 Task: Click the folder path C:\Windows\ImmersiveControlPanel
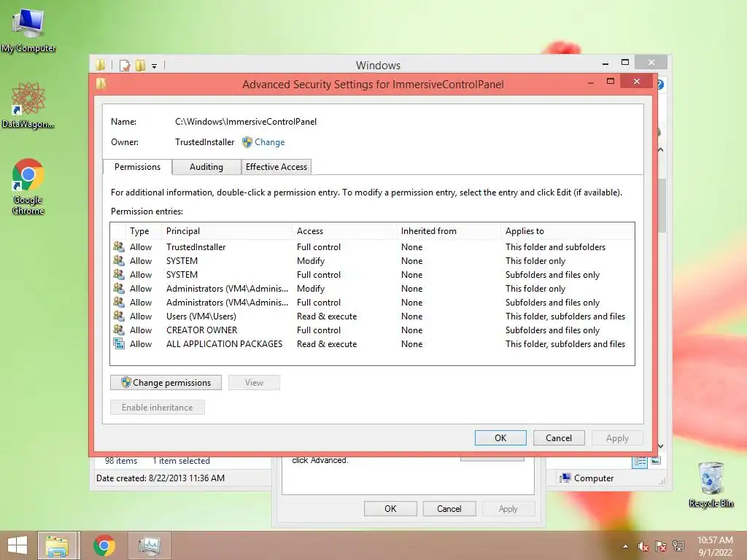pos(246,122)
